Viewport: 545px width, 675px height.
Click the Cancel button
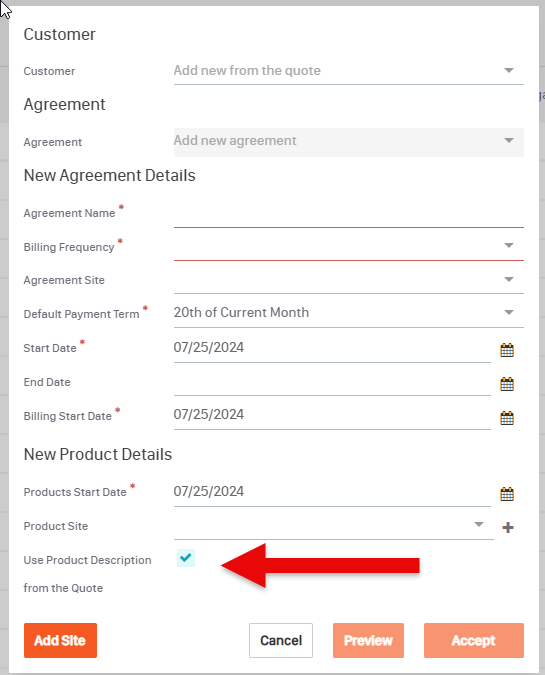pyautogui.click(x=281, y=640)
